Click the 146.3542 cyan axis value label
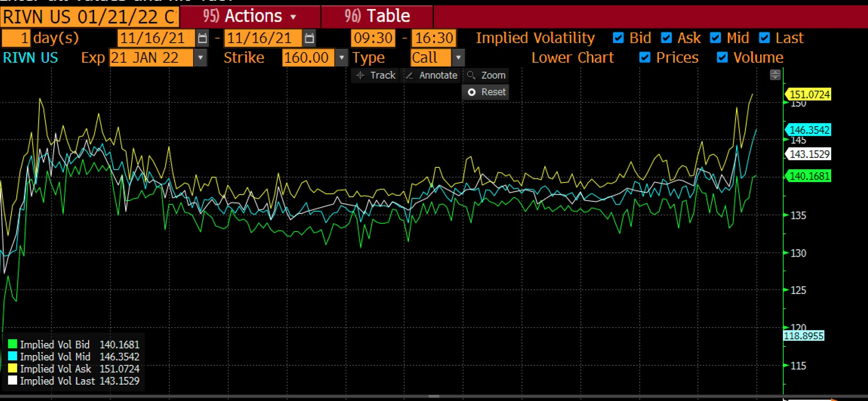 (808, 130)
